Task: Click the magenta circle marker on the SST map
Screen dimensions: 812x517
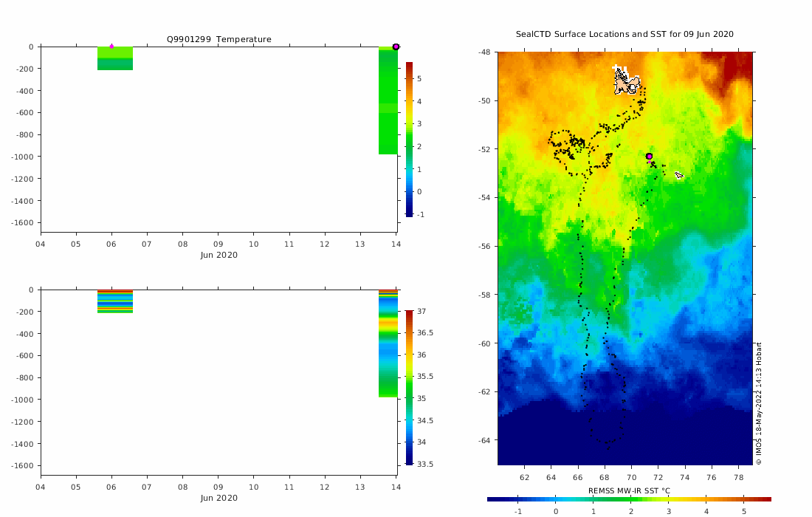Action: (649, 156)
